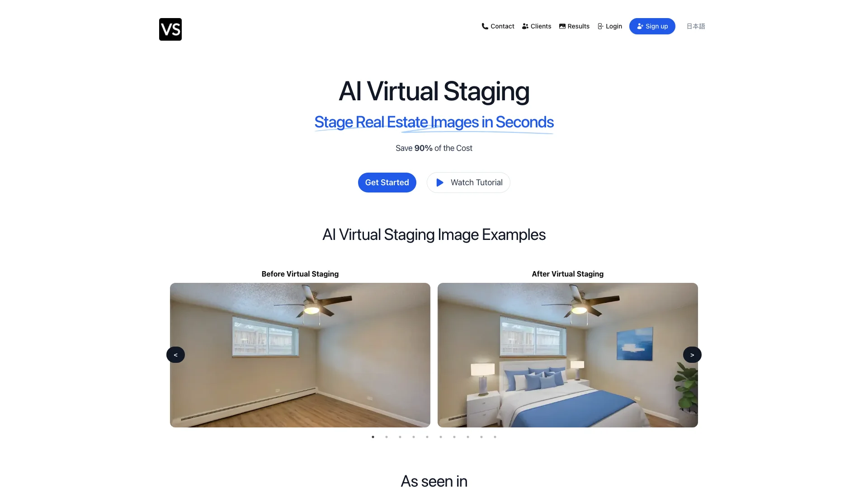This screenshot has width=868, height=488.
Task: Select the first carousel dot indicator
Action: [x=373, y=437]
